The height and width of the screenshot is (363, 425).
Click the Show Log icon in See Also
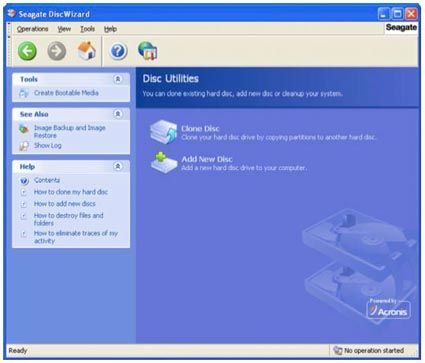[x=24, y=146]
